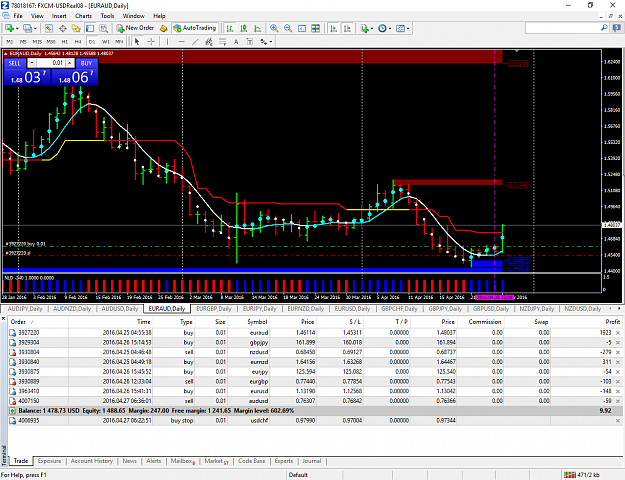This screenshot has height=480, width=625.
Task: Click the New Order button
Action: (136, 28)
